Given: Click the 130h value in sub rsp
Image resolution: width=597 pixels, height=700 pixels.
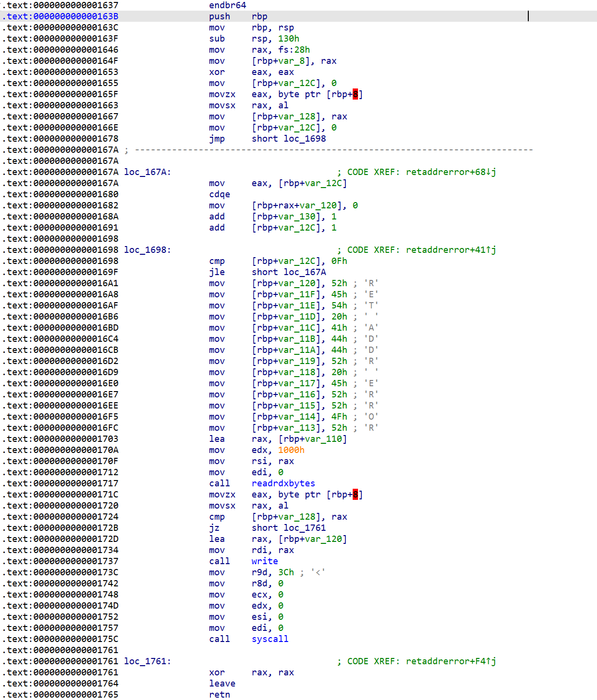Looking at the screenshot, I should pos(288,39).
